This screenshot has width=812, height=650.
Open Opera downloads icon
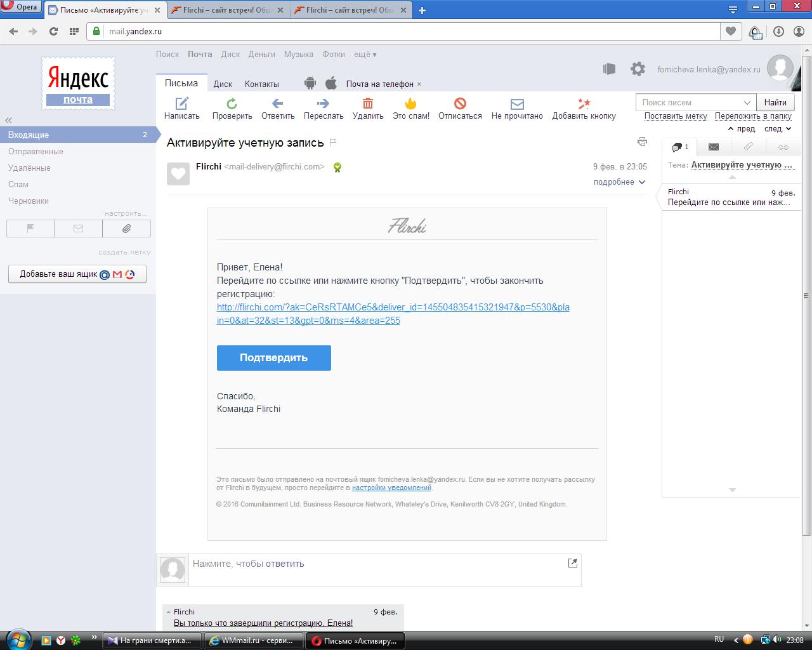[x=779, y=31]
